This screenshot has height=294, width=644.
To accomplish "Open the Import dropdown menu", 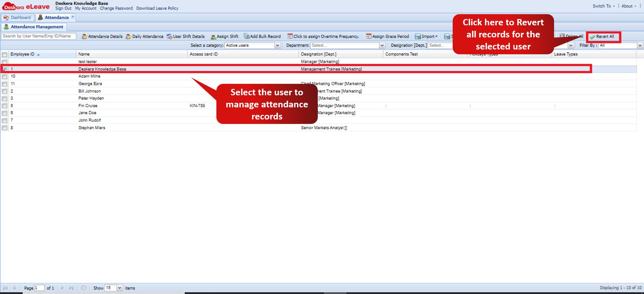I will 426,36.
